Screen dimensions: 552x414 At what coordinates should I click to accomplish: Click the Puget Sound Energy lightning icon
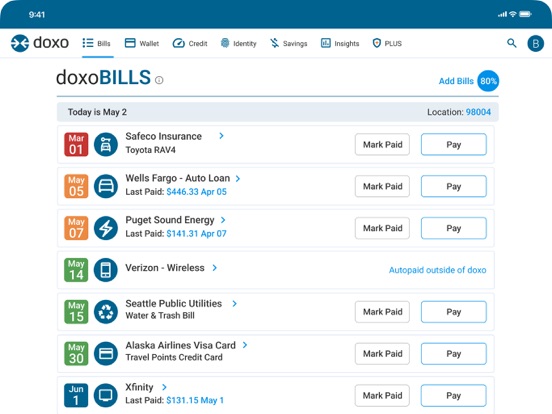pos(106,228)
